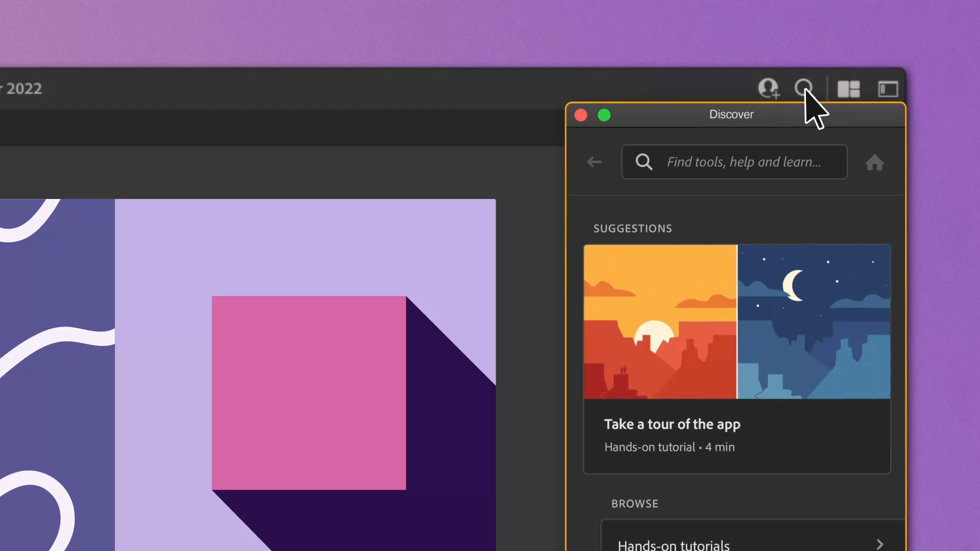Viewport: 980px width, 551px height.
Task: Open the sunset and night tour thumbnail
Action: coord(737,321)
